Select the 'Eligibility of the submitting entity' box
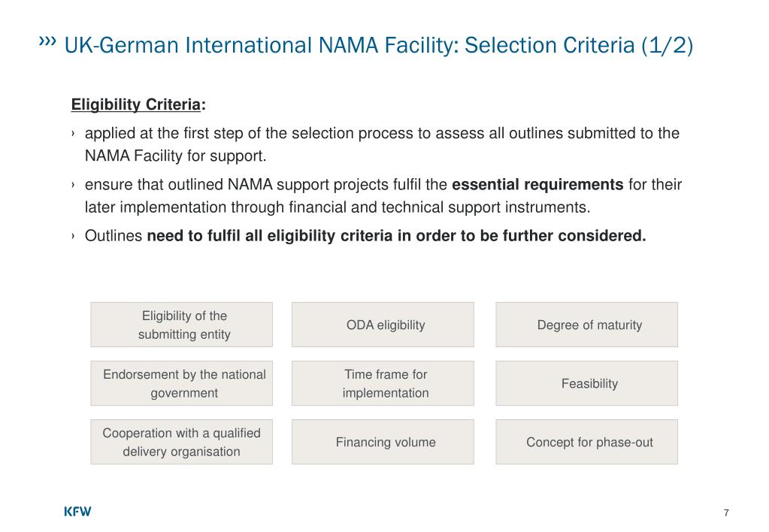 click(x=181, y=325)
